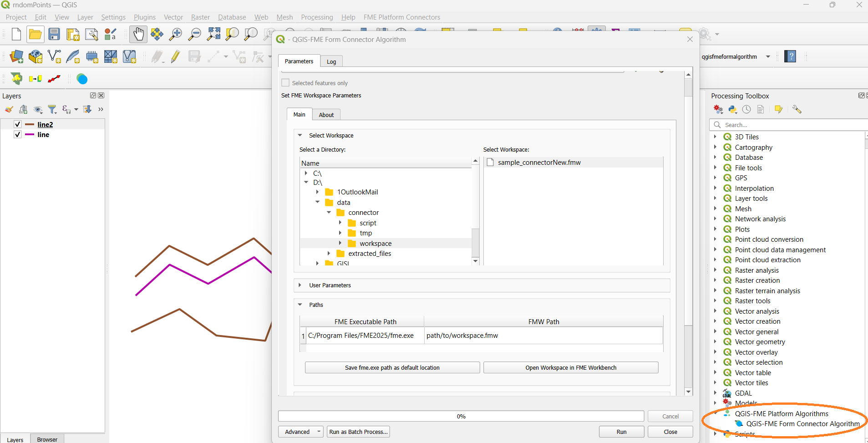The height and width of the screenshot is (443, 868).
Task: Select the Zoom In magnifier tool
Action: 176,34
